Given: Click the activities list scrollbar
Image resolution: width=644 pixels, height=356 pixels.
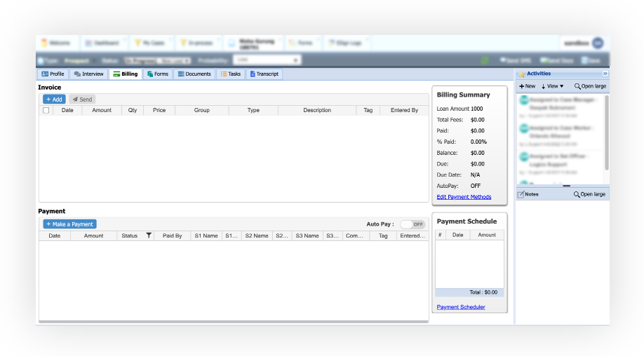Looking at the screenshot, I should tap(607, 132).
